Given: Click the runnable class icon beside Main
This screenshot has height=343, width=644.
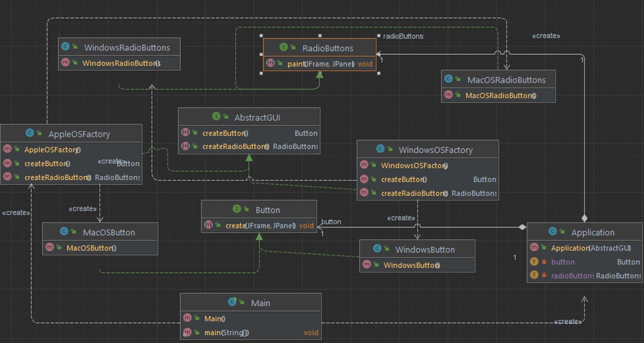Looking at the screenshot, I should pos(232,302).
